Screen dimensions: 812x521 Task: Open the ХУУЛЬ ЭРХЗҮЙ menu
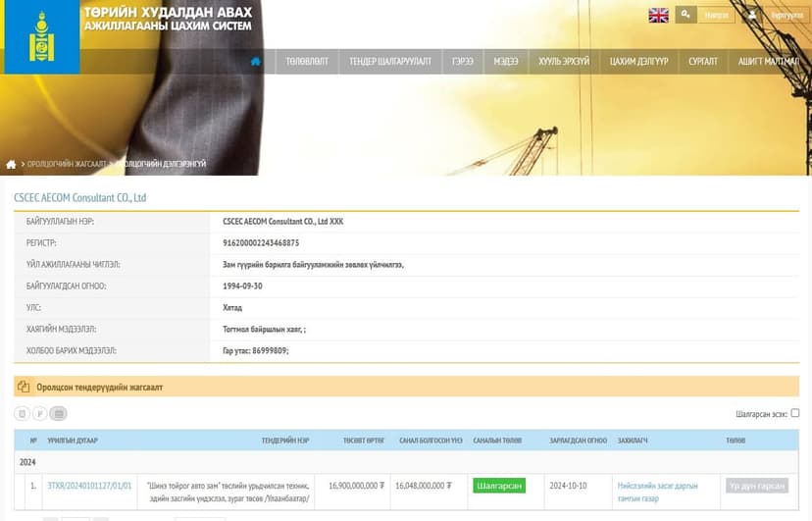564,62
